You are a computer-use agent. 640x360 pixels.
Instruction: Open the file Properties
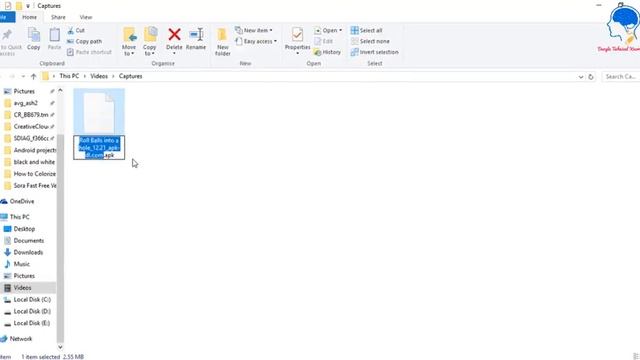[297, 40]
